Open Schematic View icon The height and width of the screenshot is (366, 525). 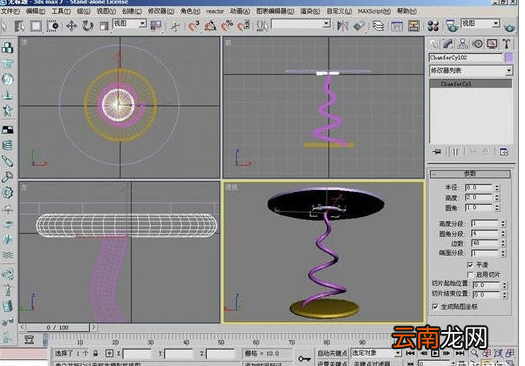414,26
